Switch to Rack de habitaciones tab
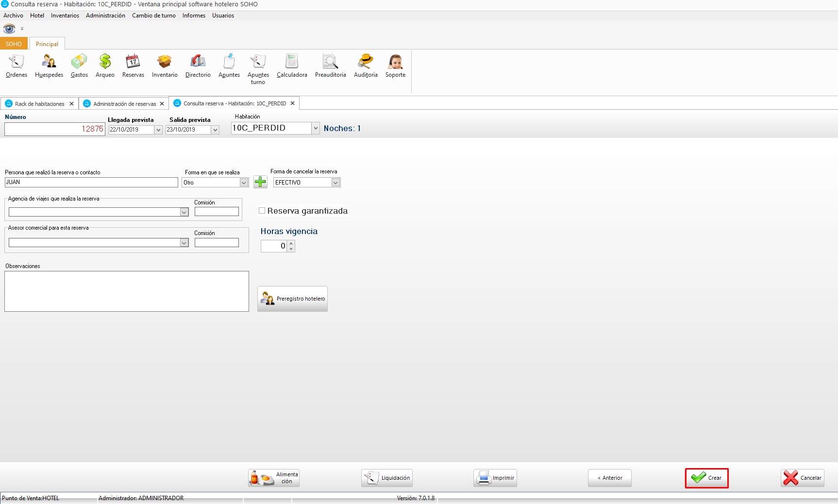The image size is (838, 504). point(39,104)
